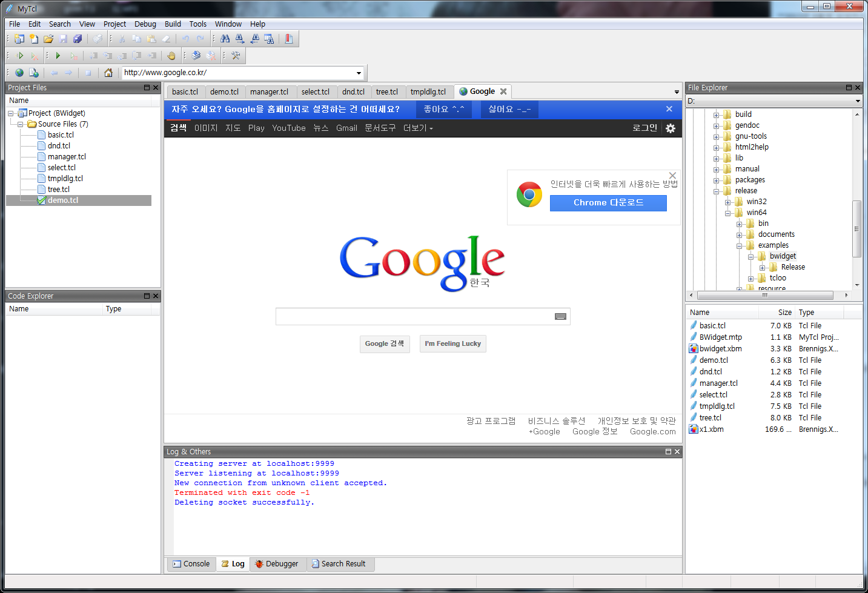Click the green Run play icon
Viewport: 868px width, 593px height.
[x=20, y=56]
